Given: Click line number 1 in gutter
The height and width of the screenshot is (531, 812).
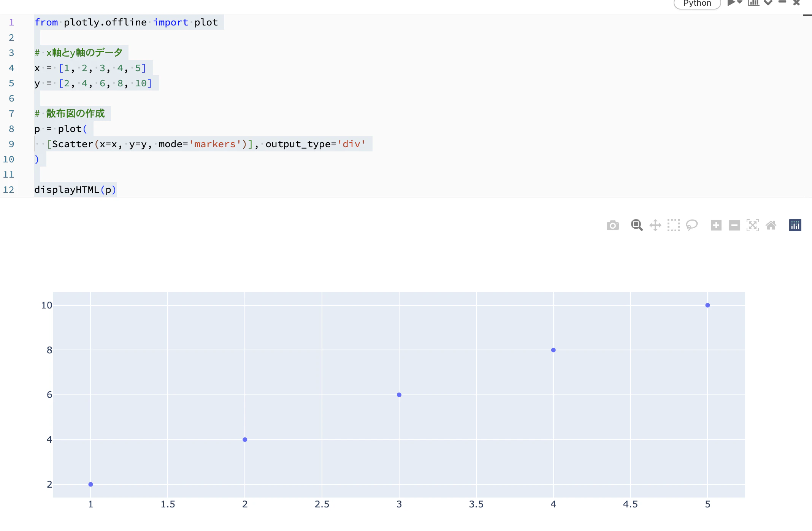Looking at the screenshot, I should (11, 22).
